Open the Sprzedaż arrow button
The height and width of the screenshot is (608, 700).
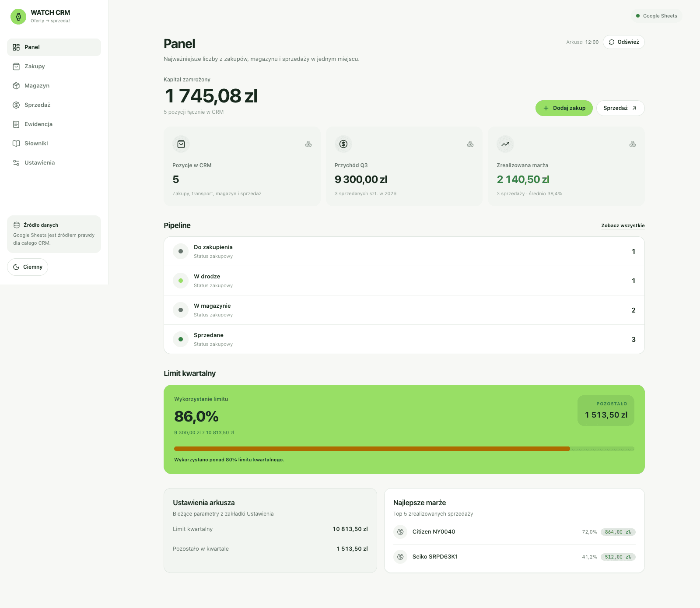[620, 108]
